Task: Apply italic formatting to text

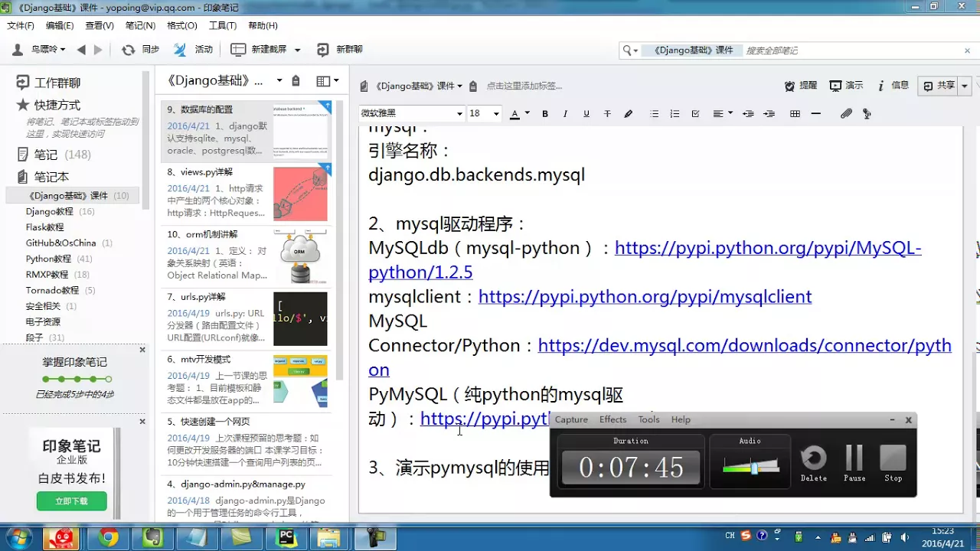Action: coord(565,114)
